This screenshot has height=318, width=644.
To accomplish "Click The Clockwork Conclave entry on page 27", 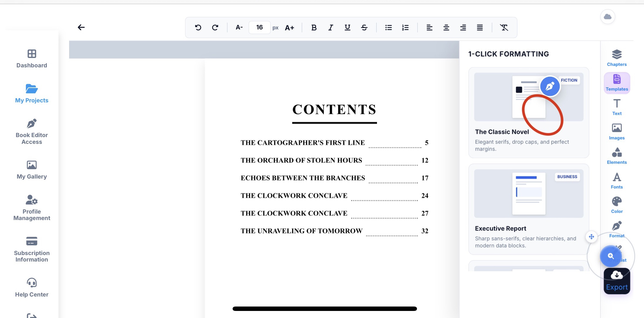I will point(334,213).
